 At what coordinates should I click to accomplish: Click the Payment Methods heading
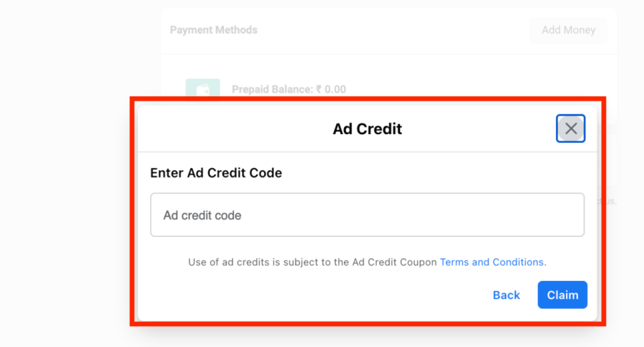coord(213,30)
